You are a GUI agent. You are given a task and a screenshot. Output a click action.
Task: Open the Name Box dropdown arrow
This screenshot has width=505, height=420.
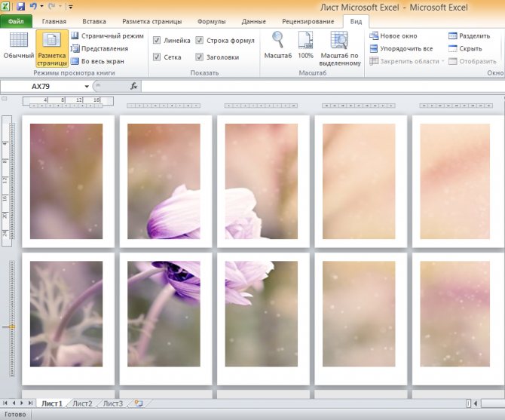click(x=85, y=87)
